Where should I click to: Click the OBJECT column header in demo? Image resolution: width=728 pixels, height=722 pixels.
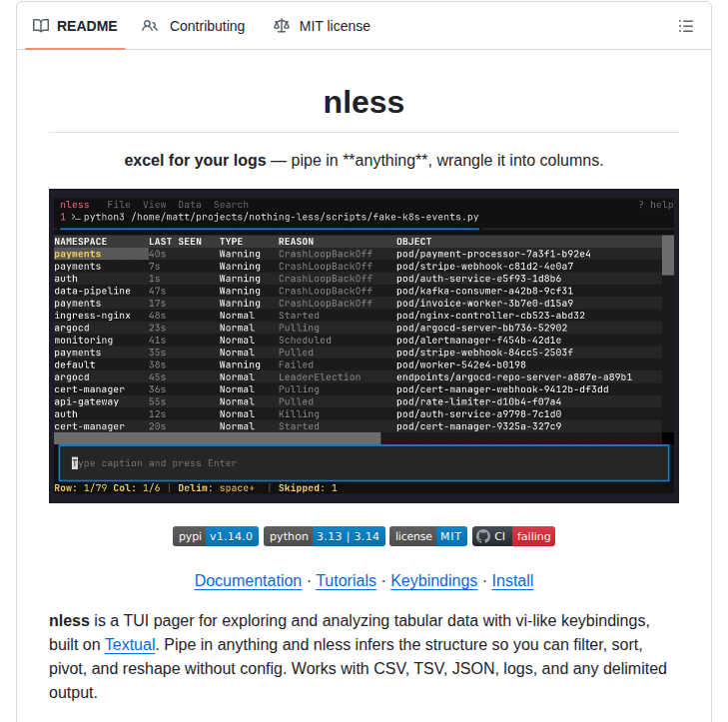pos(413,242)
